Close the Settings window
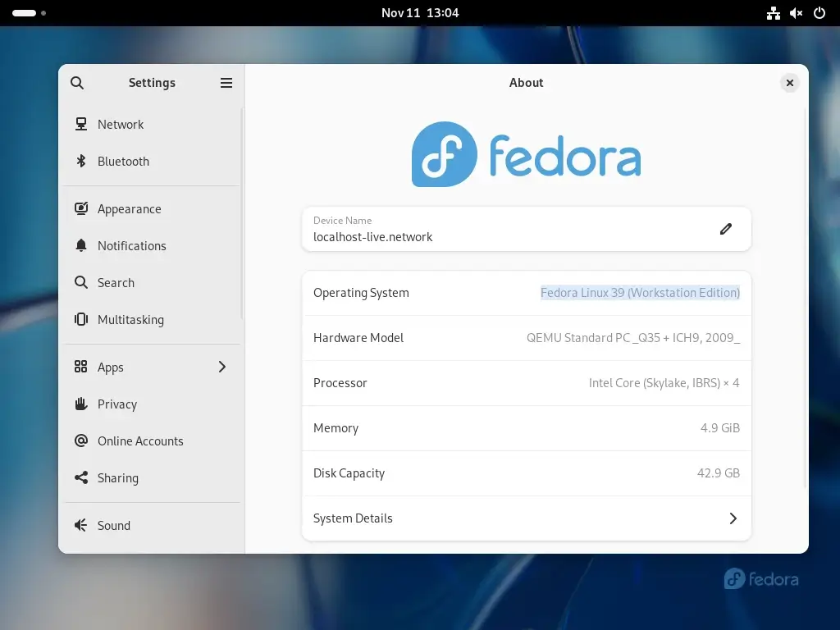840x630 pixels. pyautogui.click(x=790, y=83)
